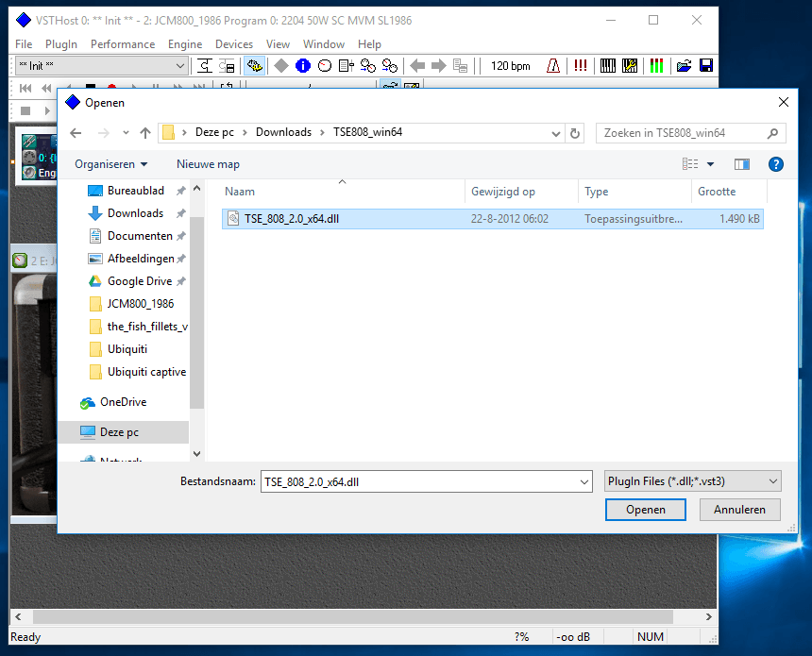Click the VSTHost horizontal scrollbar thumb

[x=353, y=616]
